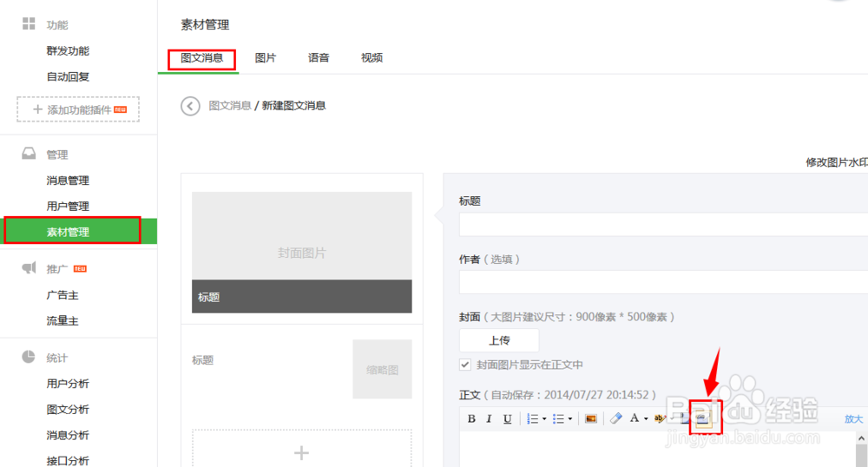Image resolution: width=868 pixels, height=467 pixels.
Task: Switch to the 语音 tab
Action: click(x=319, y=58)
